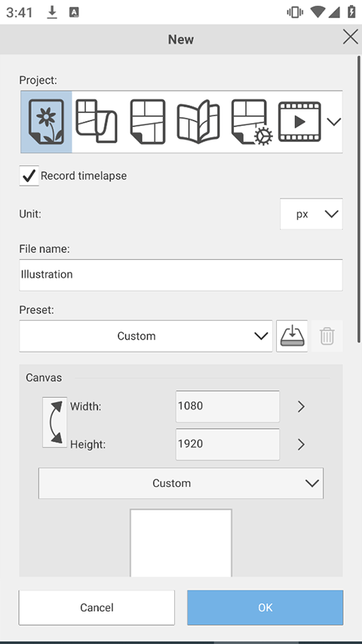This screenshot has width=362, height=644.
Task: Click the delete preset trash icon
Action: [327, 336]
